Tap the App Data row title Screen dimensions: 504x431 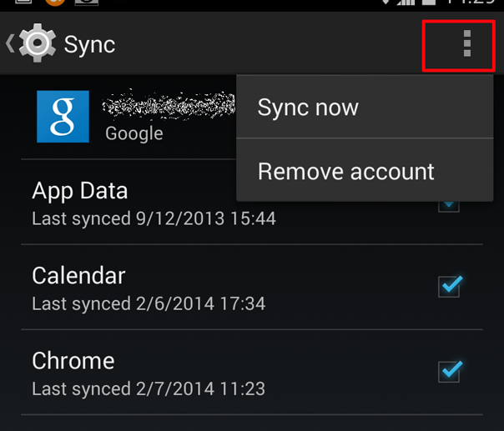tap(80, 191)
